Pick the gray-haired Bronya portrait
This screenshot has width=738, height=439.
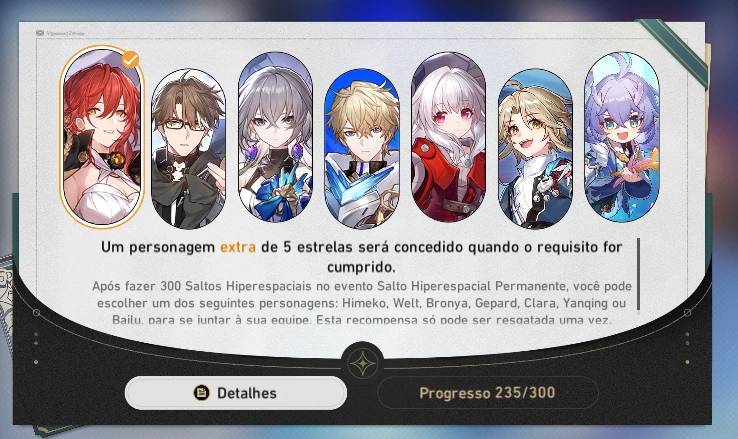click(275, 136)
